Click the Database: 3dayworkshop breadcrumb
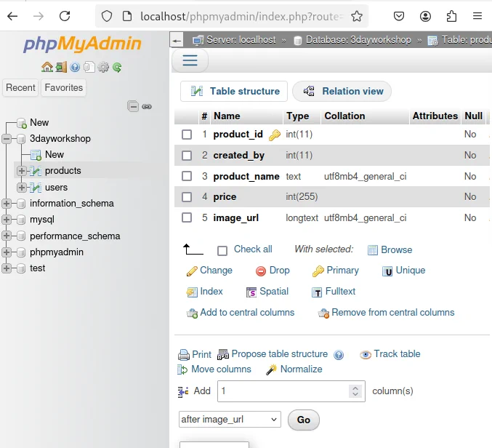Image resolution: width=492 pixels, height=448 pixels. [358, 40]
